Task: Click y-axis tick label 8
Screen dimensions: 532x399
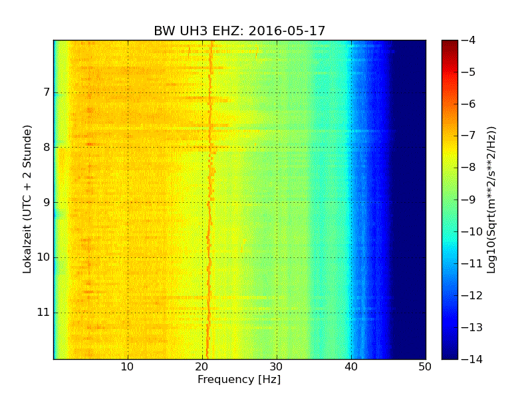Action: pyautogui.click(x=47, y=147)
